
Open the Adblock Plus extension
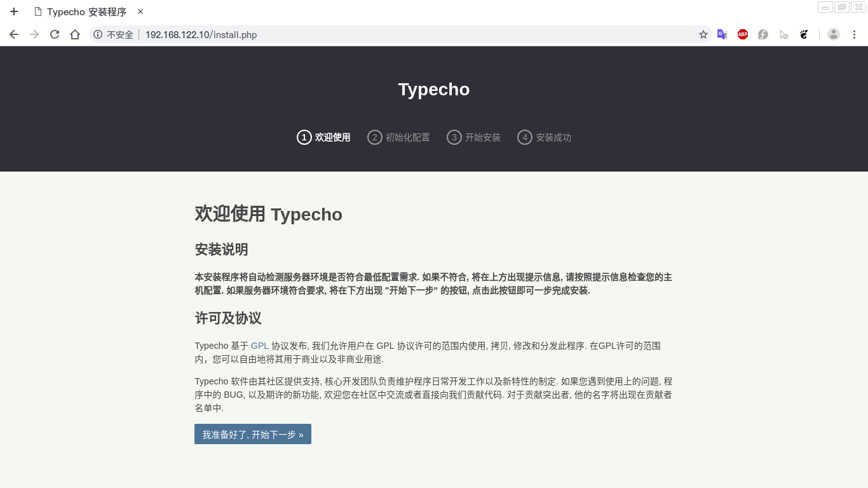pyautogui.click(x=742, y=34)
